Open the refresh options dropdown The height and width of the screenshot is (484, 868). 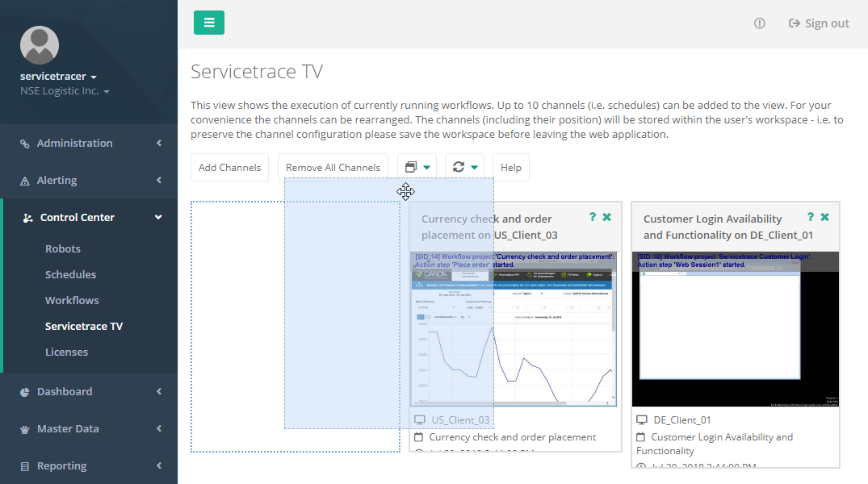tap(464, 168)
